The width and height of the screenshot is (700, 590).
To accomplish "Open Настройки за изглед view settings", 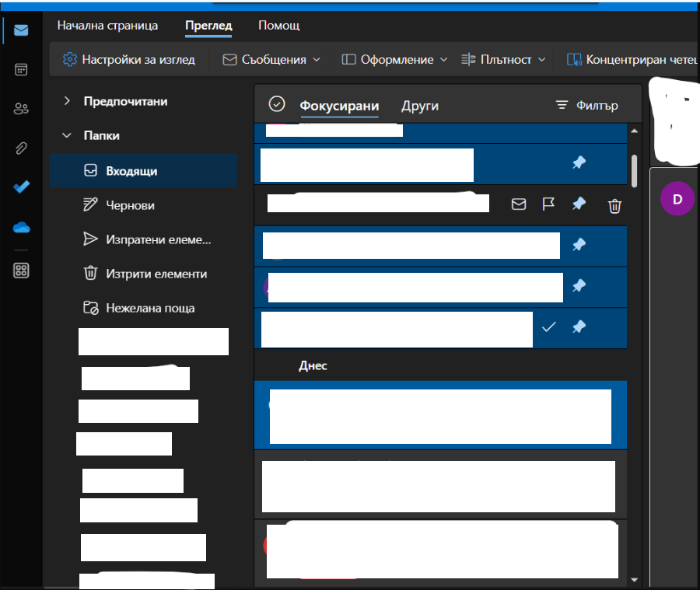I will [x=128, y=59].
